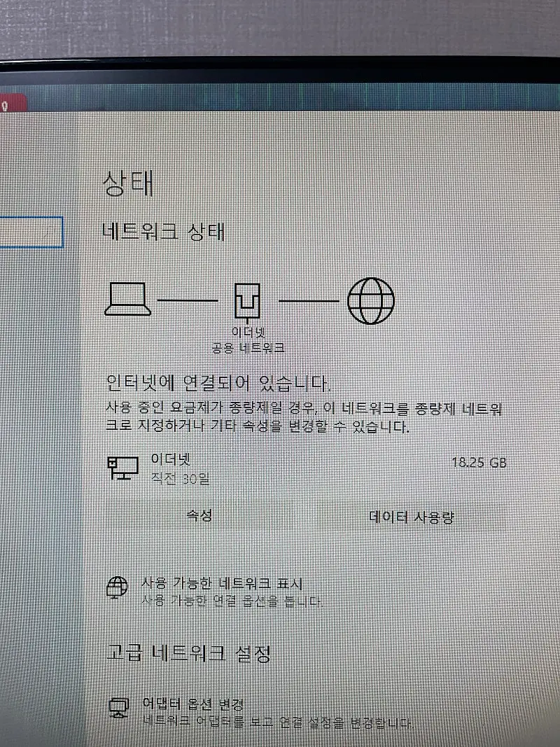Click 인터넷에 연결되어 있습니다 status text
560x747 pixels.
217,384
